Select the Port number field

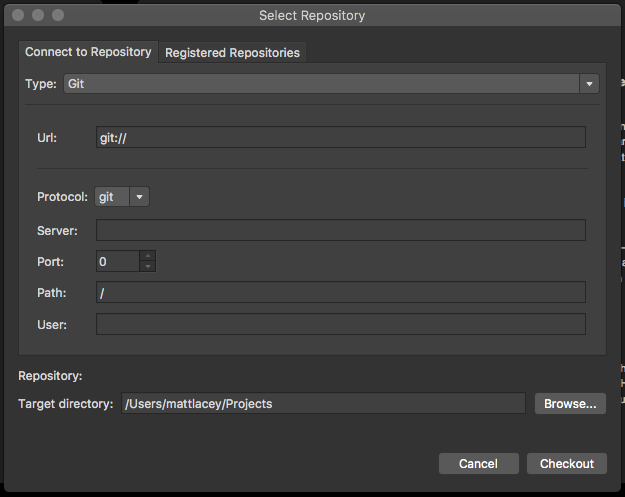[118, 261]
